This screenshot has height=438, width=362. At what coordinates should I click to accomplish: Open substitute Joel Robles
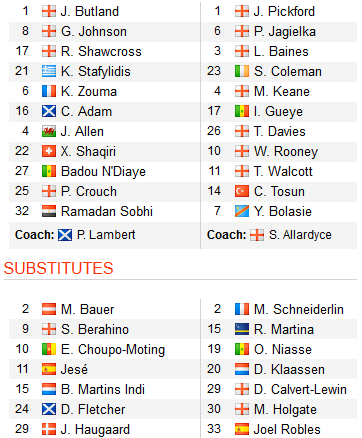tap(287, 429)
